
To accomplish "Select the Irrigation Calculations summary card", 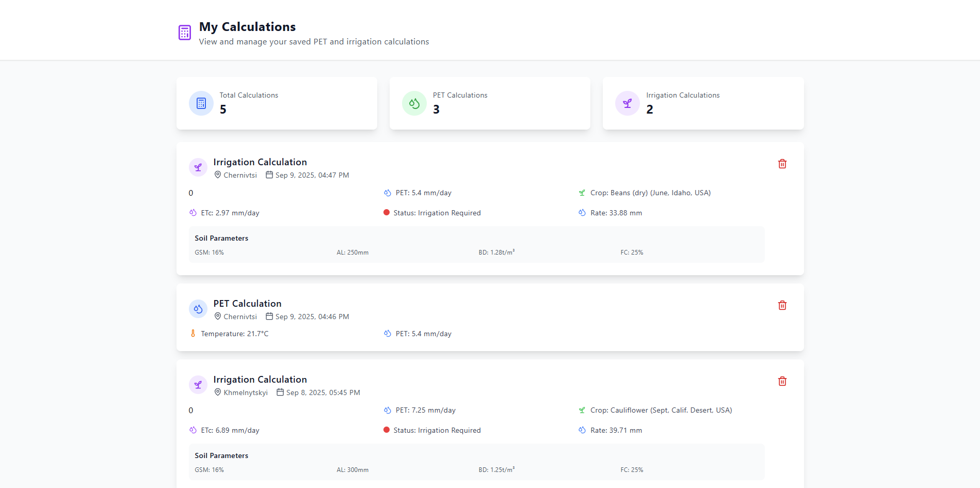I will [x=703, y=103].
